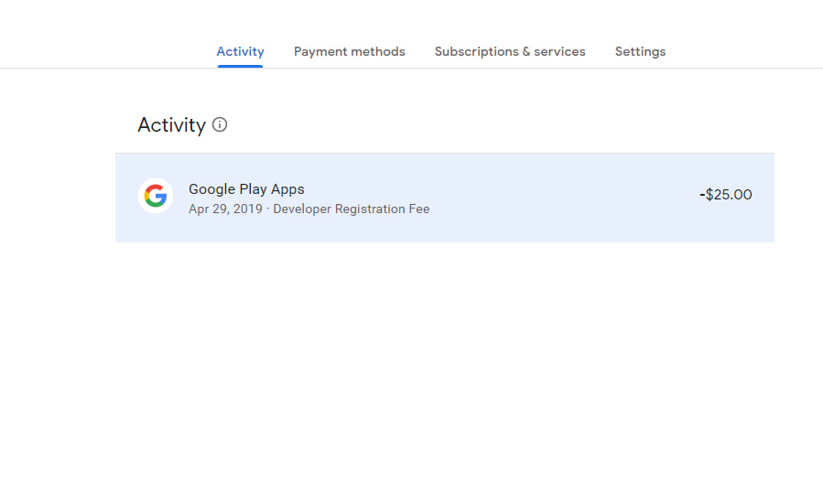Click the word Apps in transaction title
Screen dimensions: 823x504
287,189
